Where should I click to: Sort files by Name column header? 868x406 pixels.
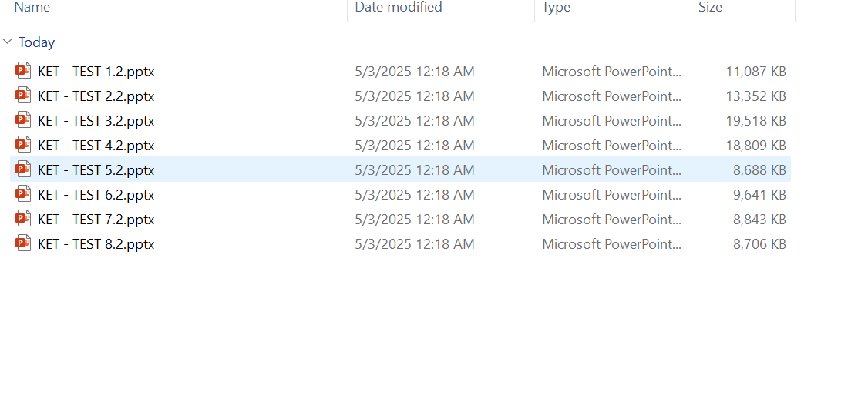coord(32,8)
